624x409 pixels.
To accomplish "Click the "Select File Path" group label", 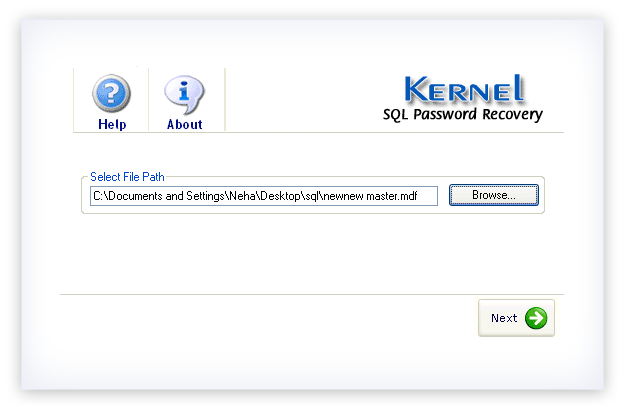I will point(127,177).
